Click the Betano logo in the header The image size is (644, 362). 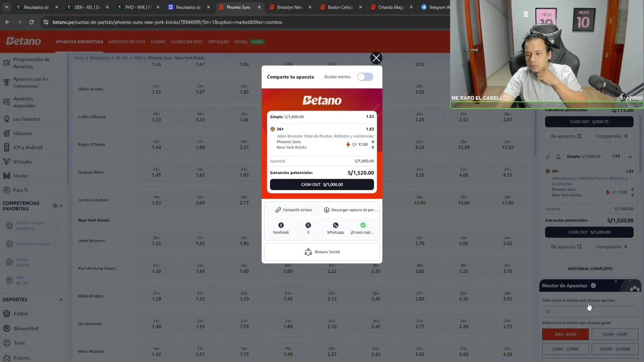[x=23, y=41]
